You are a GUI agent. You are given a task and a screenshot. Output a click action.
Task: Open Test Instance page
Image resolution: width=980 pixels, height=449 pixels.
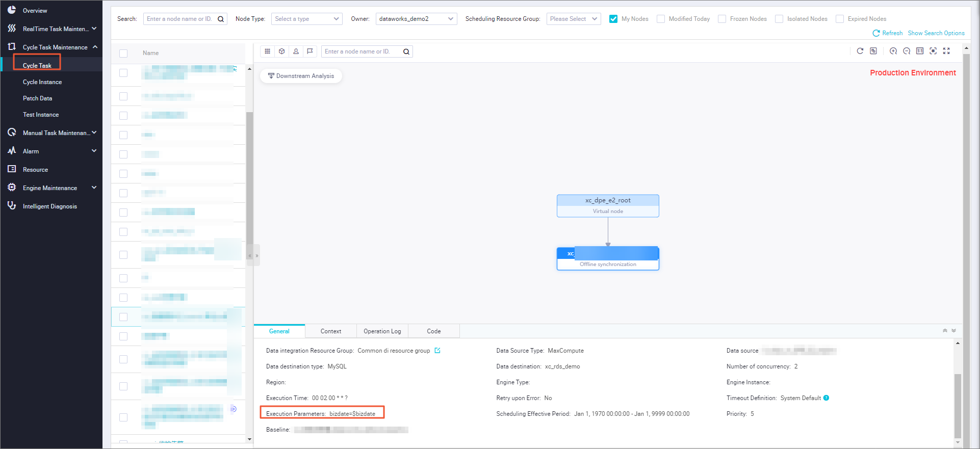(41, 115)
